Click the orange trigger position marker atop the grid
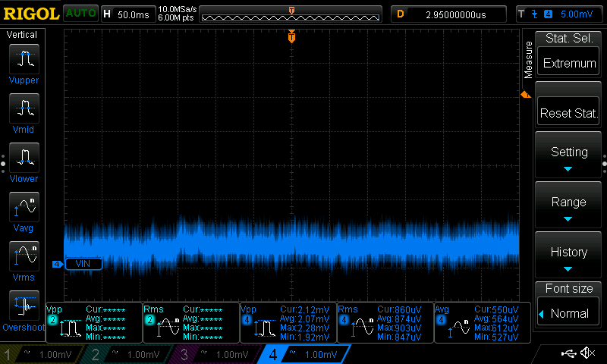607x364 pixels. [291, 36]
